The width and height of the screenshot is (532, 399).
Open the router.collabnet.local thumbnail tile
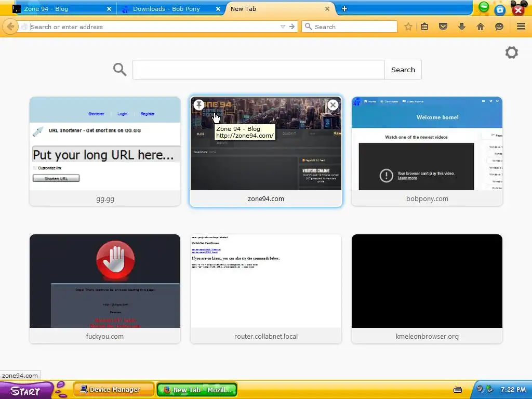(266, 289)
